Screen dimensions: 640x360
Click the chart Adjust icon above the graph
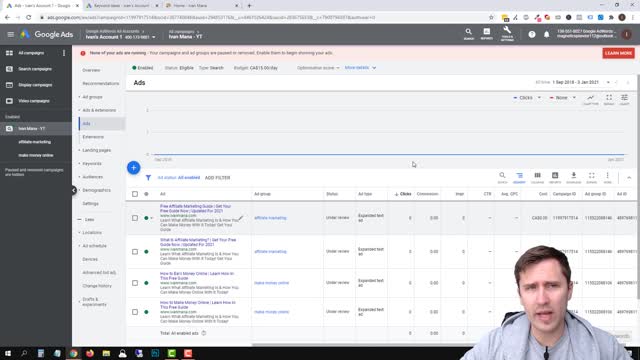tap(624, 99)
